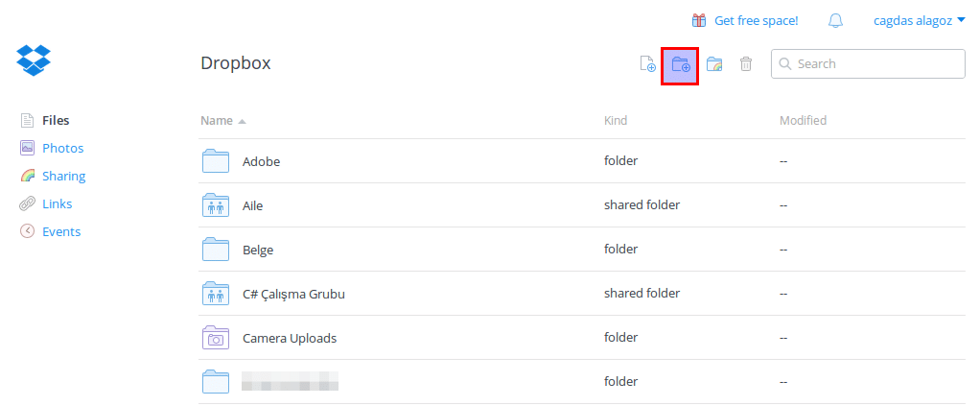Click the Share a folder rainbow icon
Screen dimensions: 980x406
click(713, 63)
